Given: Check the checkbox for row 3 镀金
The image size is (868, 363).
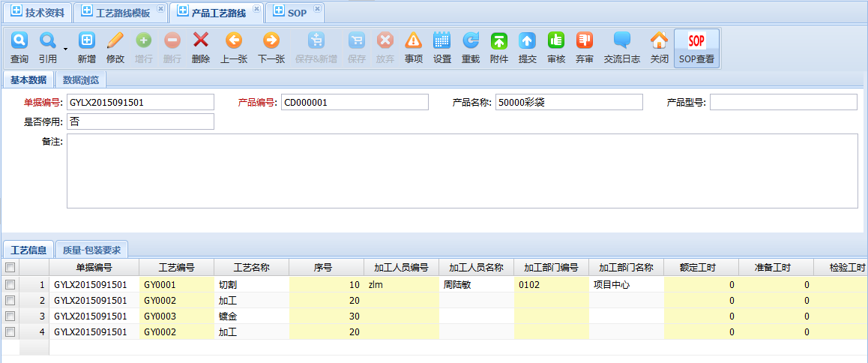Looking at the screenshot, I should coord(10,316).
